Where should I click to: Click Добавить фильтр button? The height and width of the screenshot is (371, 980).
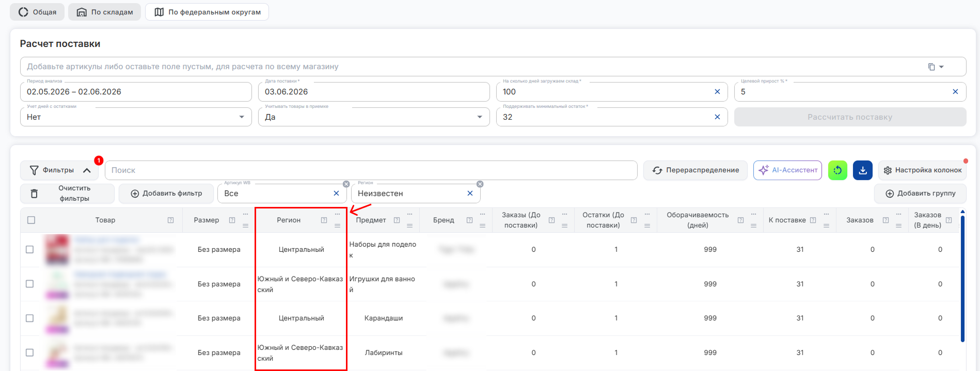pos(166,193)
